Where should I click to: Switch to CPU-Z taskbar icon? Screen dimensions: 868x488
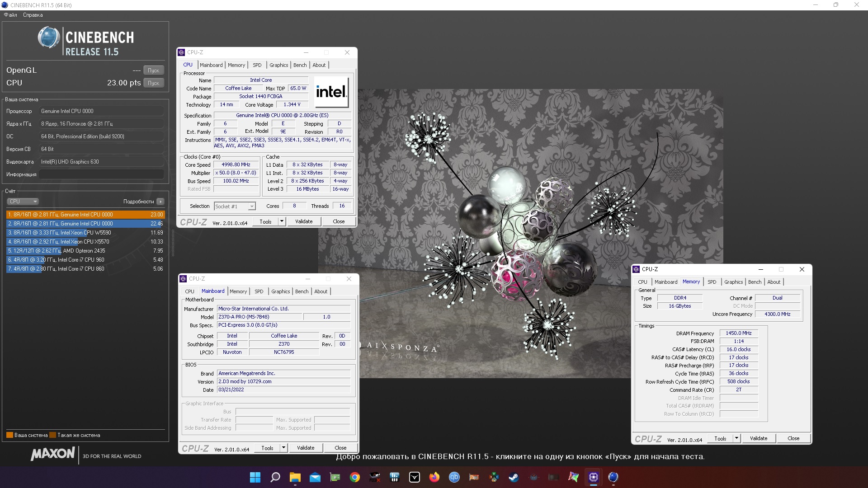(593, 477)
